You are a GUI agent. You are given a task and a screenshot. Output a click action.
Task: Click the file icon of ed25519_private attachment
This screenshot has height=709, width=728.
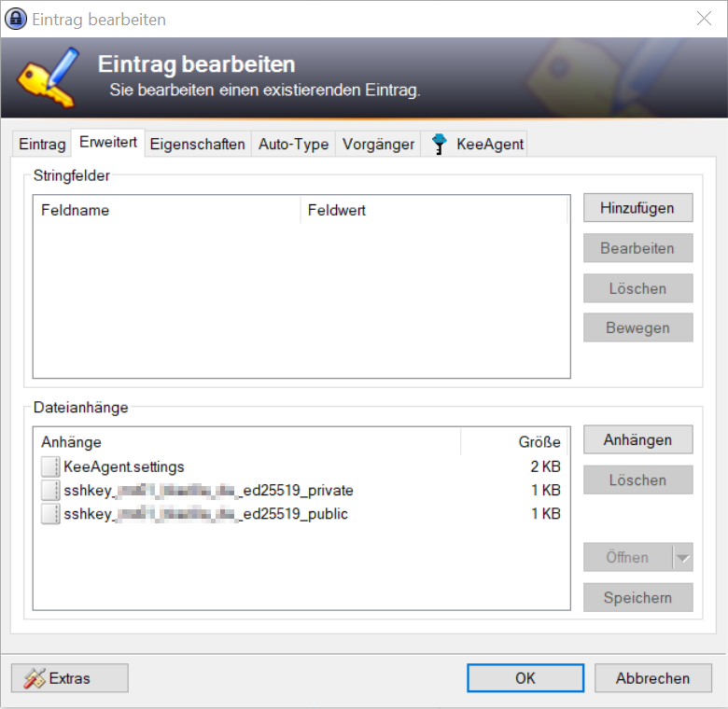pyautogui.click(x=50, y=491)
